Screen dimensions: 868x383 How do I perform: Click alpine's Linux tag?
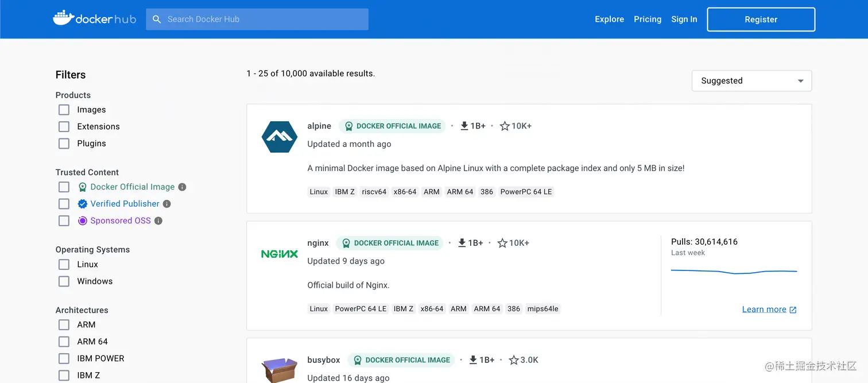[x=319, y=192]
